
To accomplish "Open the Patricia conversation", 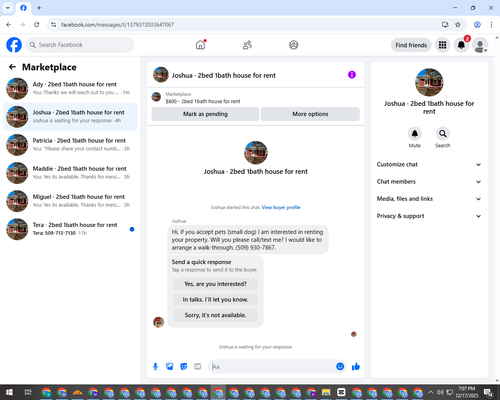I will point(70,145).
